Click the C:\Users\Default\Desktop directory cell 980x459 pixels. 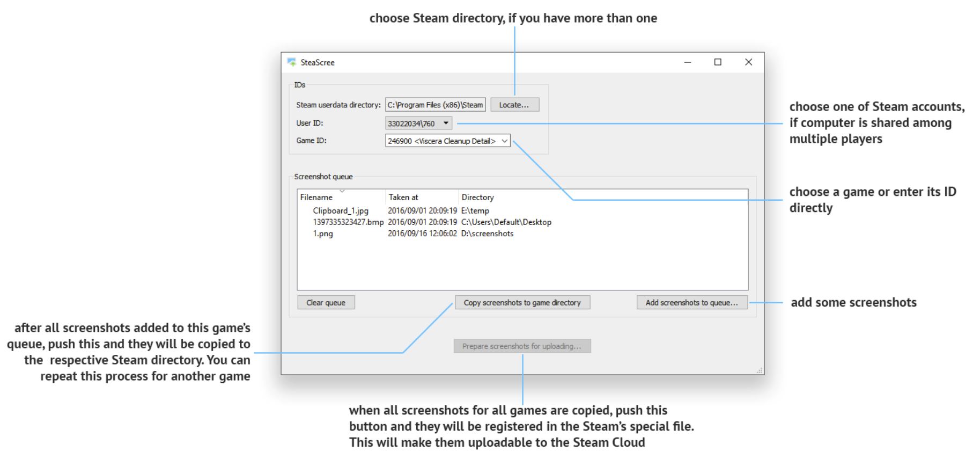point(506,222)
